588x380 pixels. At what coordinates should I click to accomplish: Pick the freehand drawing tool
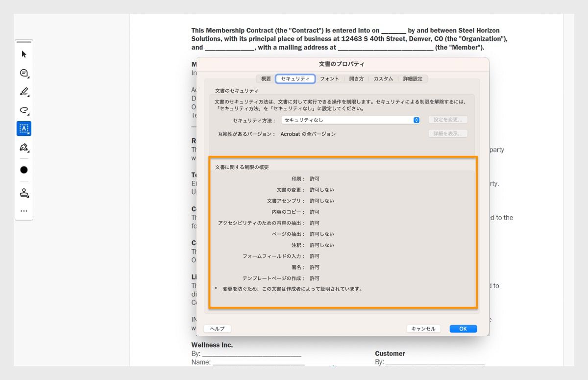click(24, 110)
